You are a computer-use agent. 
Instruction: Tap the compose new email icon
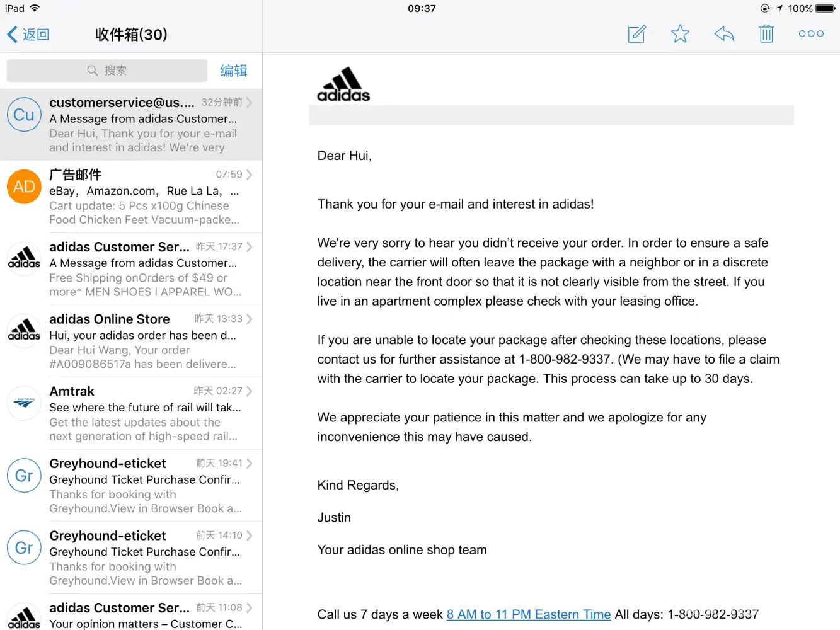636,34
